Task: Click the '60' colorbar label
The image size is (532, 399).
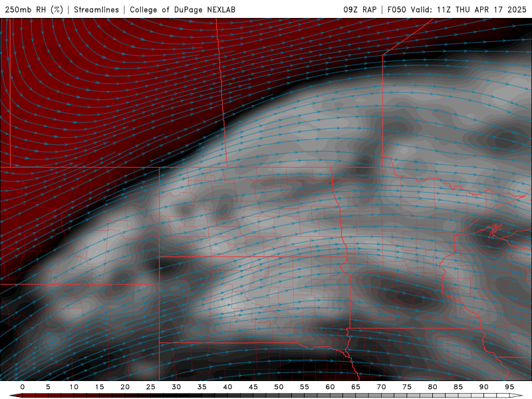Action: coord(330,387)
